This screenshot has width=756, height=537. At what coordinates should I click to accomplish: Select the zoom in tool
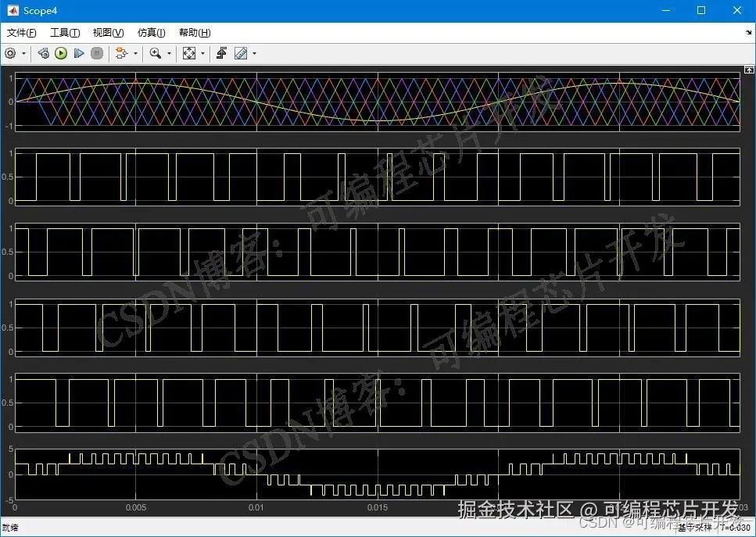coord(156,53)
